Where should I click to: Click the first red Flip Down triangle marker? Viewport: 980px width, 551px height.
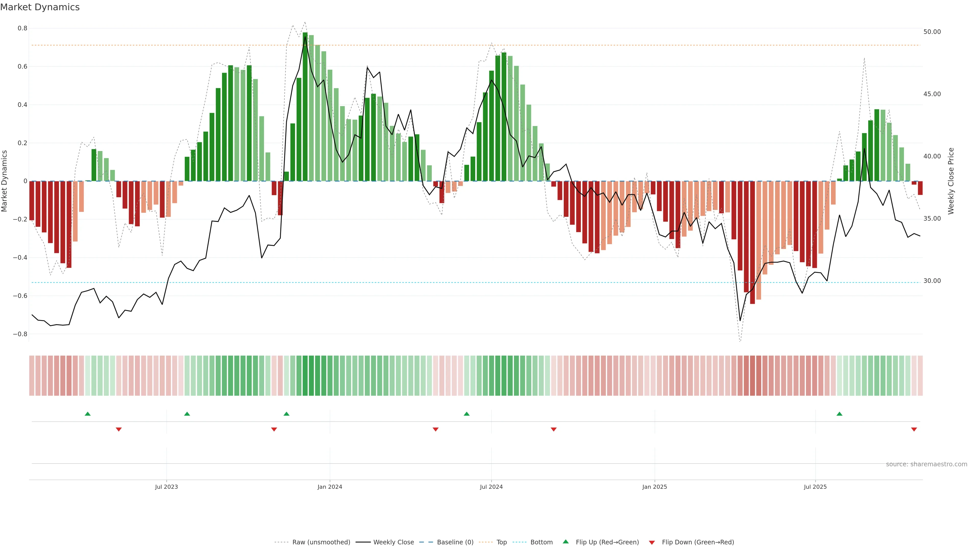pyautogui.click(x=119, y=429)
